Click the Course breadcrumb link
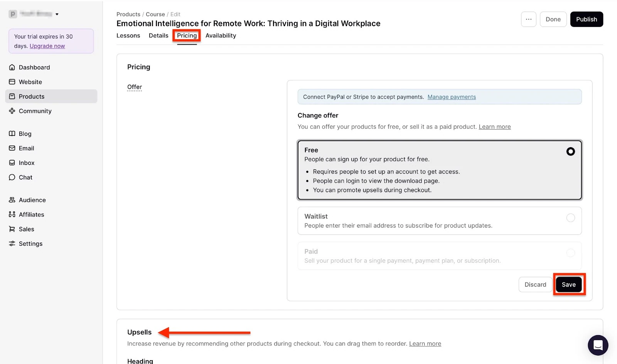The image size is (617, 364). click(155, 14)
